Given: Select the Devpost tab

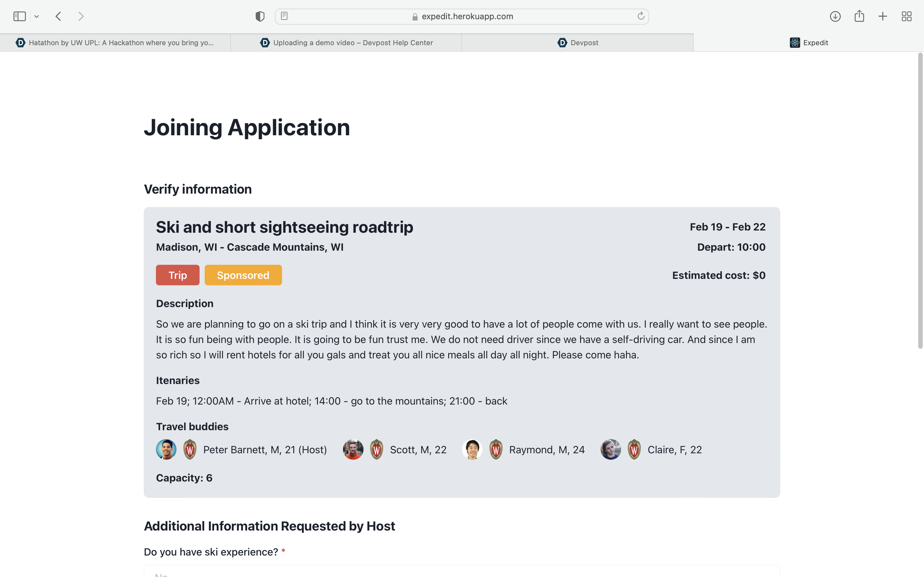Looking at the screenshot, I should (577, 43).
